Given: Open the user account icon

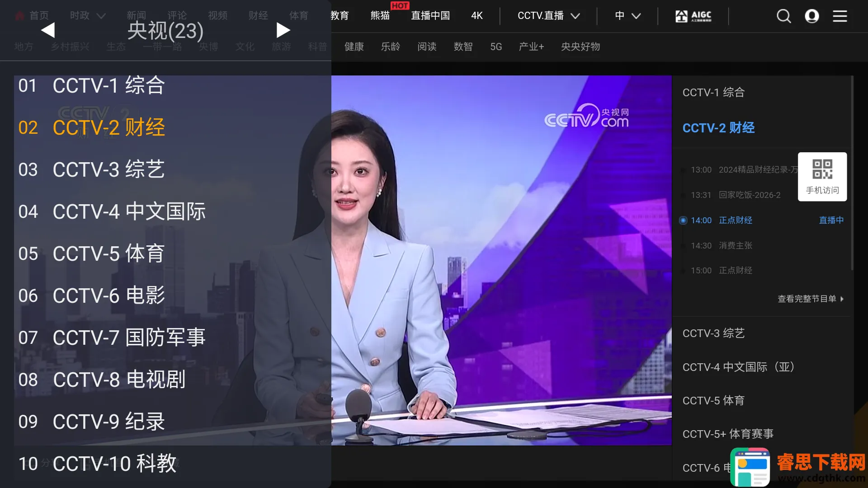Looking at the screenshot, I should tap(812, 16).
